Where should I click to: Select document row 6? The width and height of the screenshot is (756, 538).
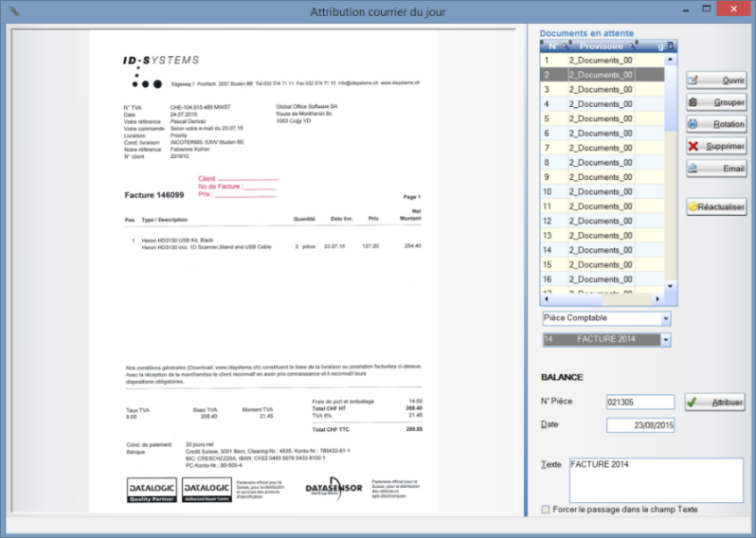coord(603,133)
